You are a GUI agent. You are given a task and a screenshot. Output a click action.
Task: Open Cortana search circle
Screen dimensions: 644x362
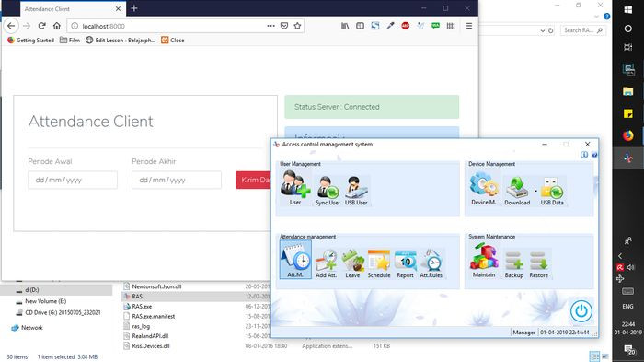tap(627, 29)
